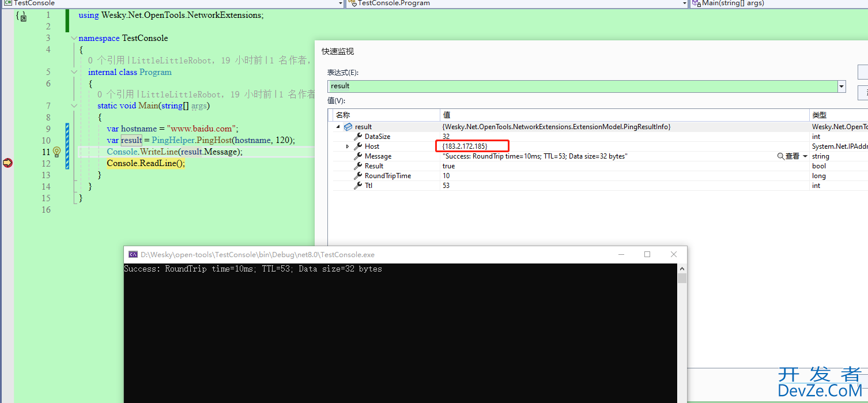
Task: Click the magnifier 查看 visualizer for Message
Action: coord(788,156)
